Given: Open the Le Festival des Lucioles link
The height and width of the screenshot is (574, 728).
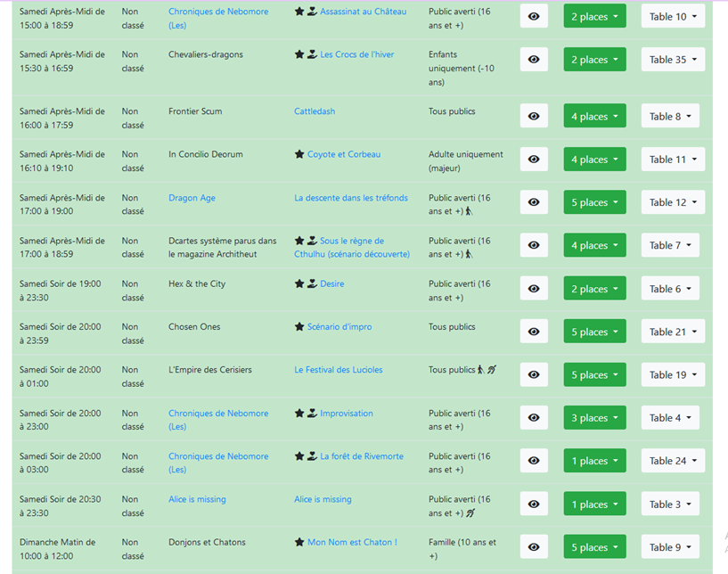Looking at the screenshot, I should point(338,370).
